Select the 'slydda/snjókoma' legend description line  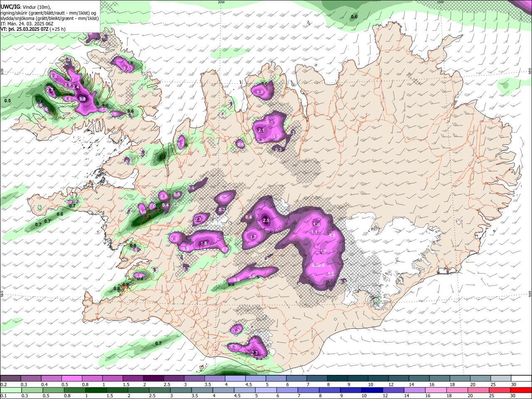click(49, 18)
